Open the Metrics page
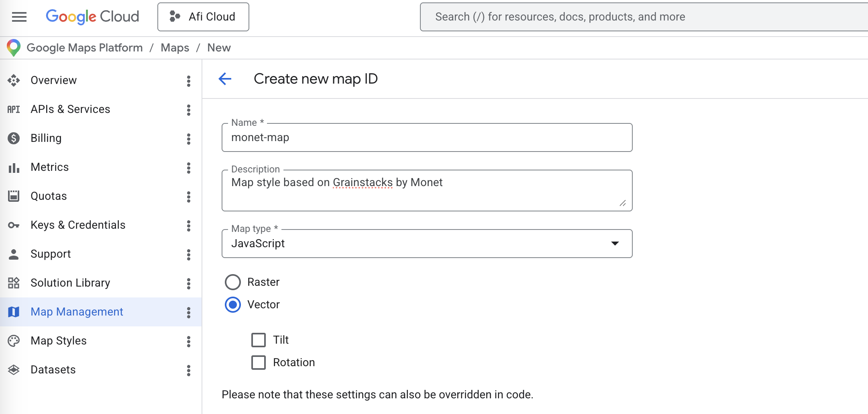868x414 pixels. pos(50,167)
